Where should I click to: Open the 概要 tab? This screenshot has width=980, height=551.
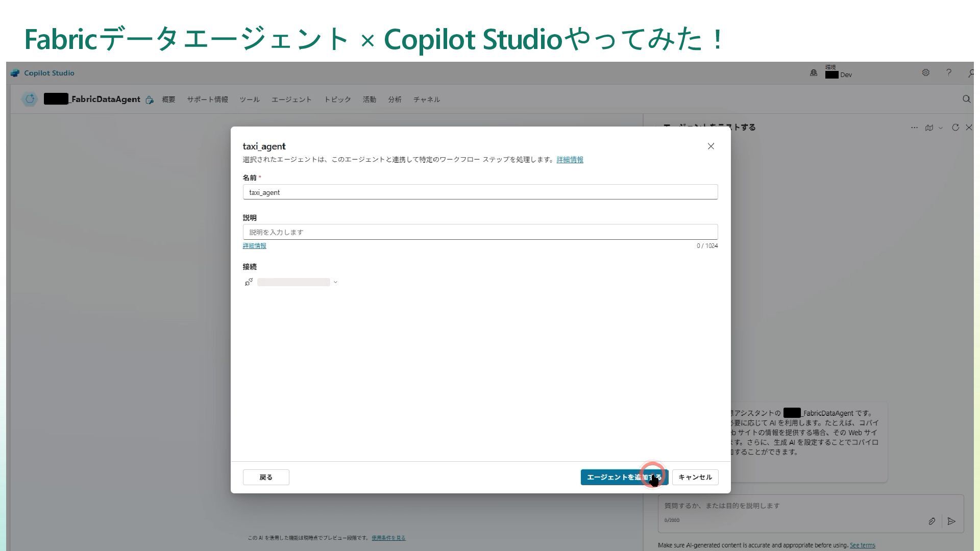[x=168, y=99]
